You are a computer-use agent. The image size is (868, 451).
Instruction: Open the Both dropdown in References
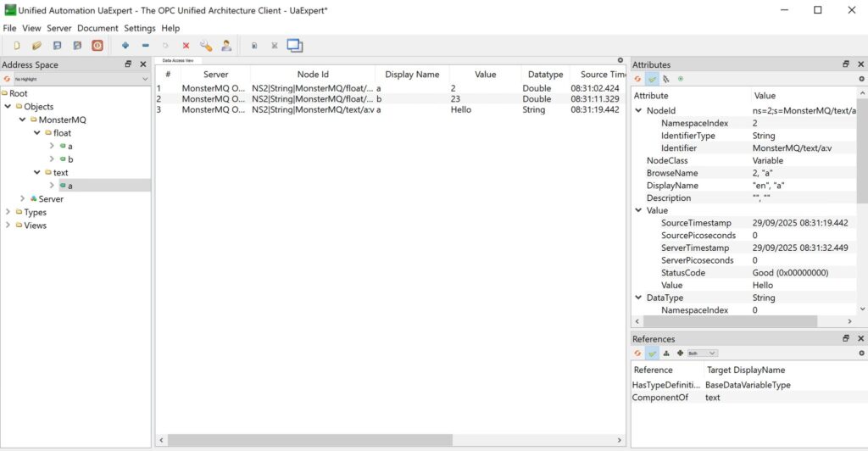tap(702, 353)
